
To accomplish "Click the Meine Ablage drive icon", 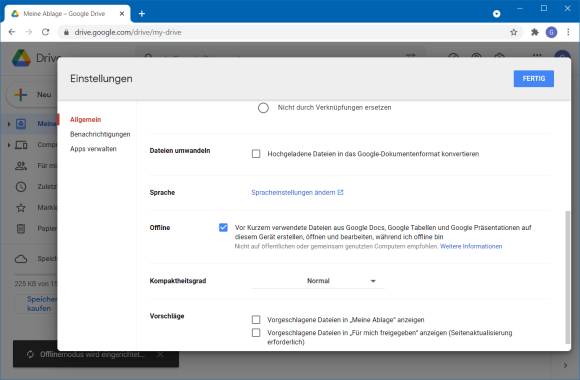I will [21, 124].
